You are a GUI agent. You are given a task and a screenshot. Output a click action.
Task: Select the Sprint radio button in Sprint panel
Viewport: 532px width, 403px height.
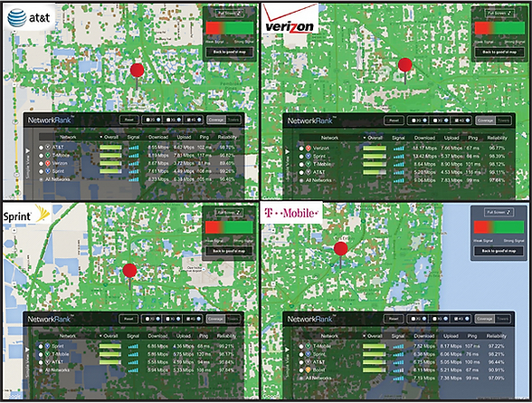41,346
